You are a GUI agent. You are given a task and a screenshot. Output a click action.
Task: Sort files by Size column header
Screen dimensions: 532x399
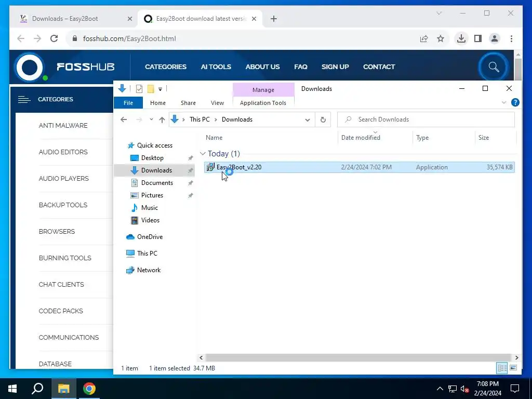tap(484, 137)
